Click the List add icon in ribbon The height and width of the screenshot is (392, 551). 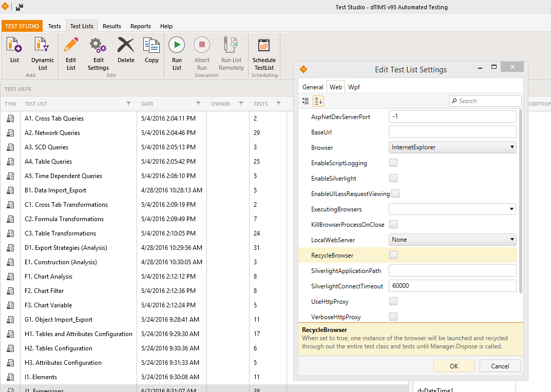(x=14, y=46)
